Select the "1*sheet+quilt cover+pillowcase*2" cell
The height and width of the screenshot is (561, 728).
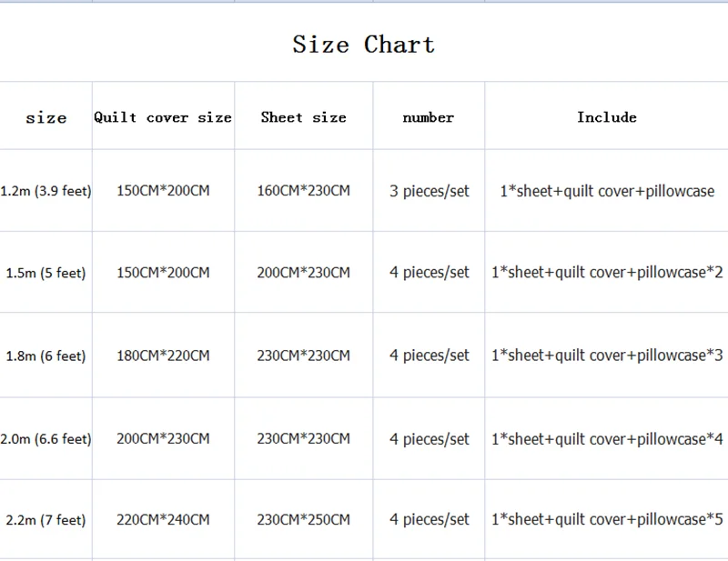click(x=607, y=273)
